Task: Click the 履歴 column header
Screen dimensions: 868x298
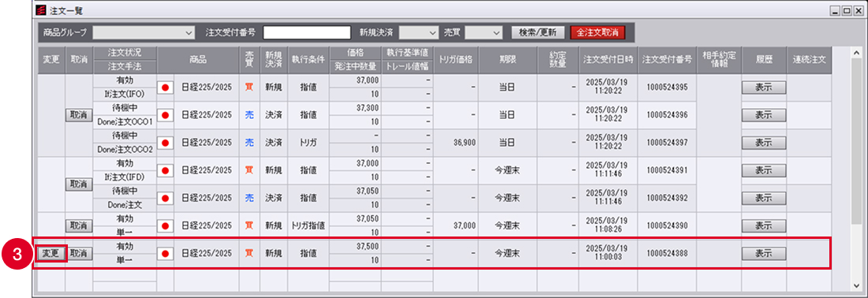Action: coord(764,60)
